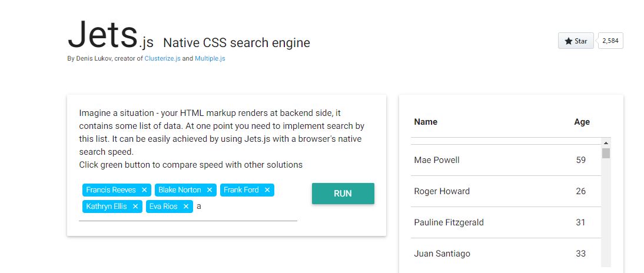Run the speed comparison with RUN

(x=343, y=194)
